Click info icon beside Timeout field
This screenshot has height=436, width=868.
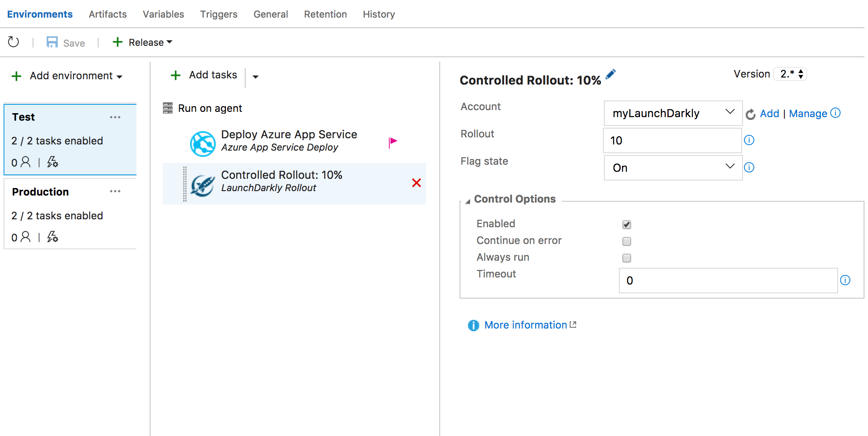(x=845, y=280)
